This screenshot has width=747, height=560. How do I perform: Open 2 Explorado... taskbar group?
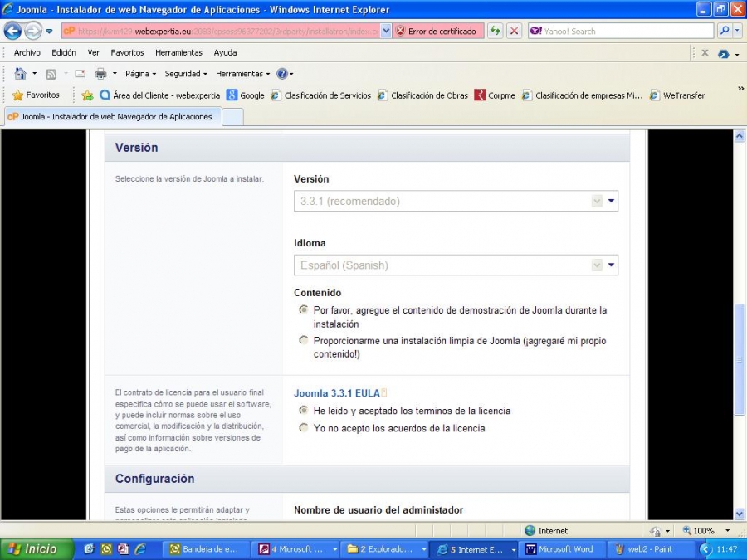[386, 549]
